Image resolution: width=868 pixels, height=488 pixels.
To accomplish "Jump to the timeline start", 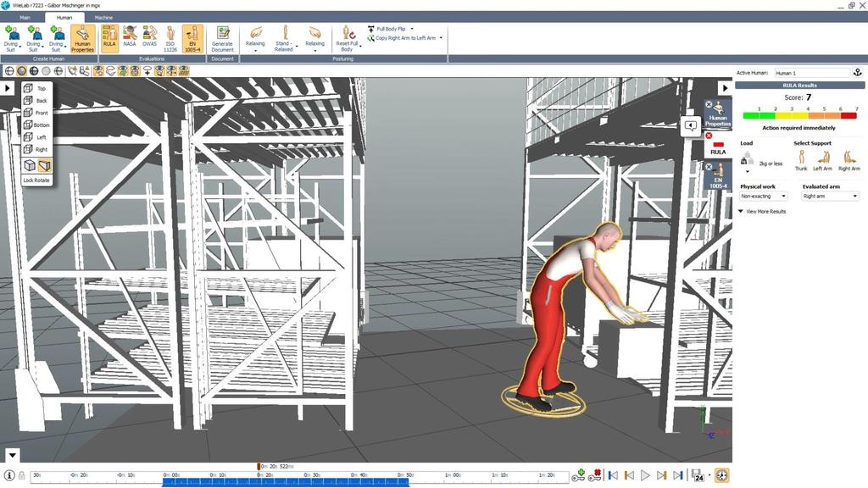I will pos(613,475).
